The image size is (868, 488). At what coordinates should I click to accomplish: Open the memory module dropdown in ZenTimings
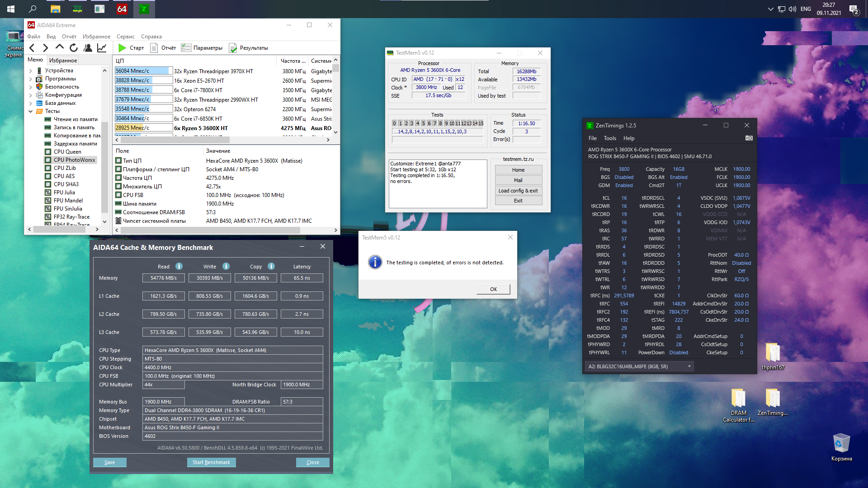point(689,366)
